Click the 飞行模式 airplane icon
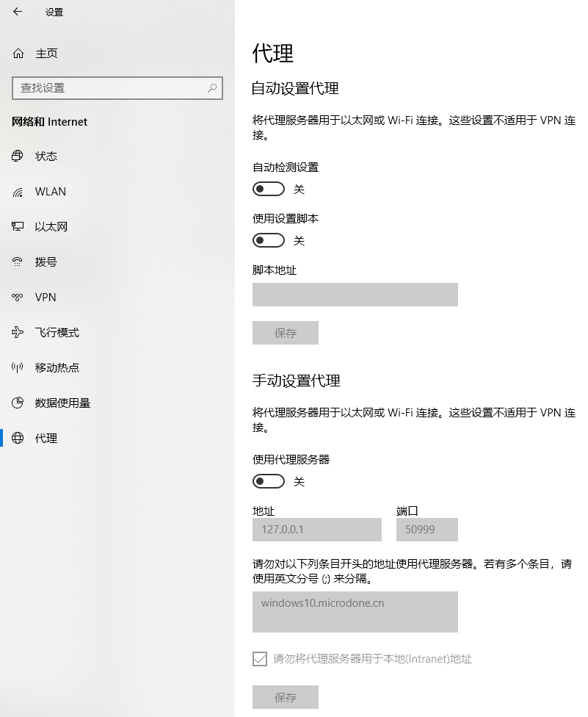The width and height of the screenshot is (588, 717). 18,333
